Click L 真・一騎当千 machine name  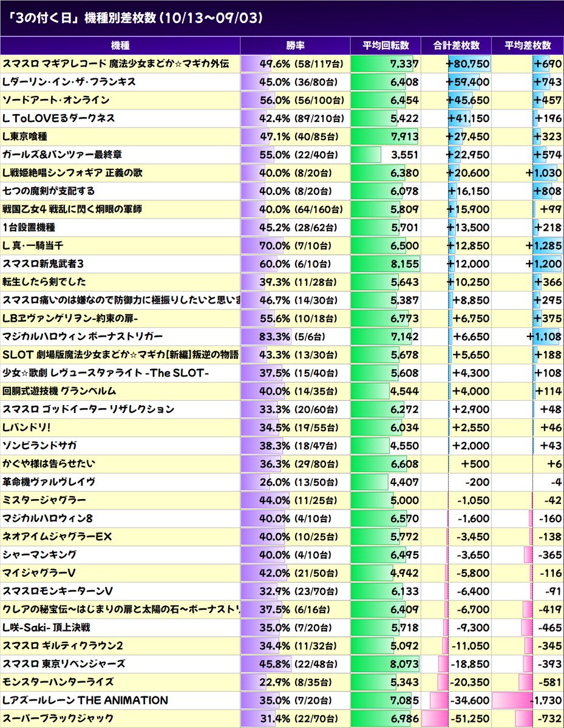(x=33, y=246)
